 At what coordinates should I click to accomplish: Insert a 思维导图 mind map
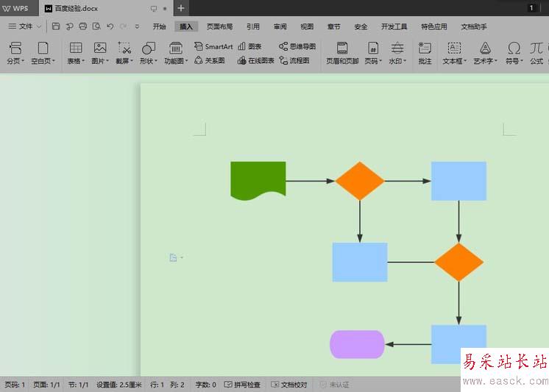(x=297, y=46)
